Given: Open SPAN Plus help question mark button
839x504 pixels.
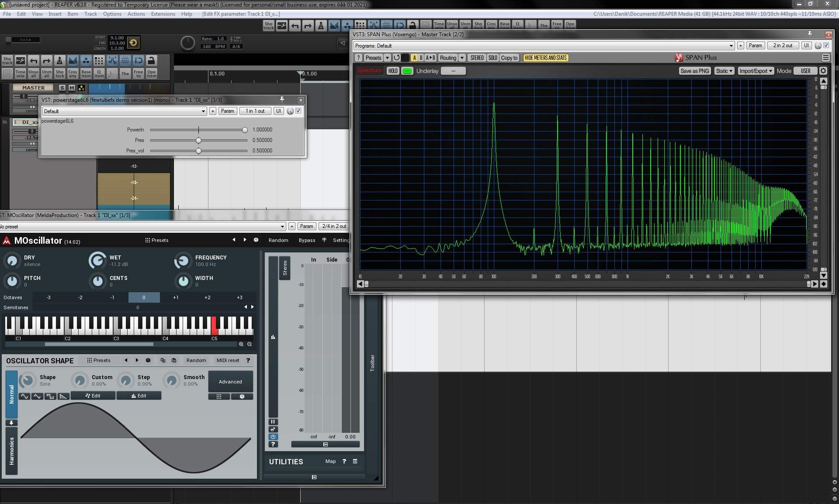Looking at the screenshot, I should (x=358, y=58).
